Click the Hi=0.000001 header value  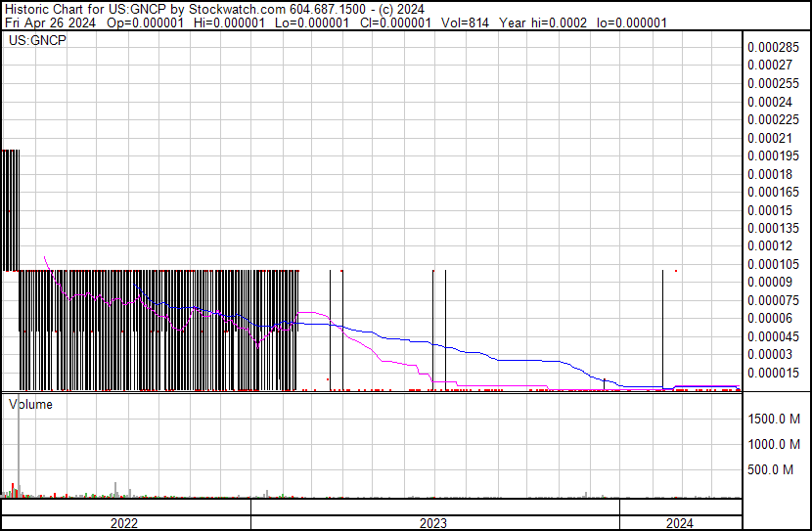point(229,22)
